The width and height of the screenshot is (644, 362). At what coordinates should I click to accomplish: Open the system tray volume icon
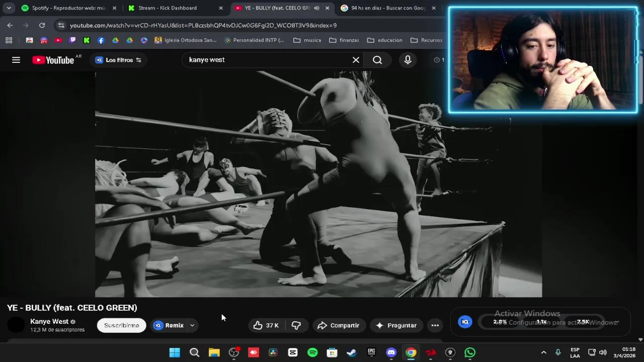click(x=603, y=352)
